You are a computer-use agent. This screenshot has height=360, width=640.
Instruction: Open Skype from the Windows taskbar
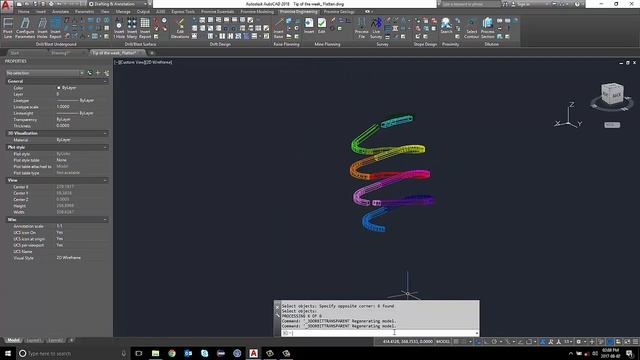204,353
